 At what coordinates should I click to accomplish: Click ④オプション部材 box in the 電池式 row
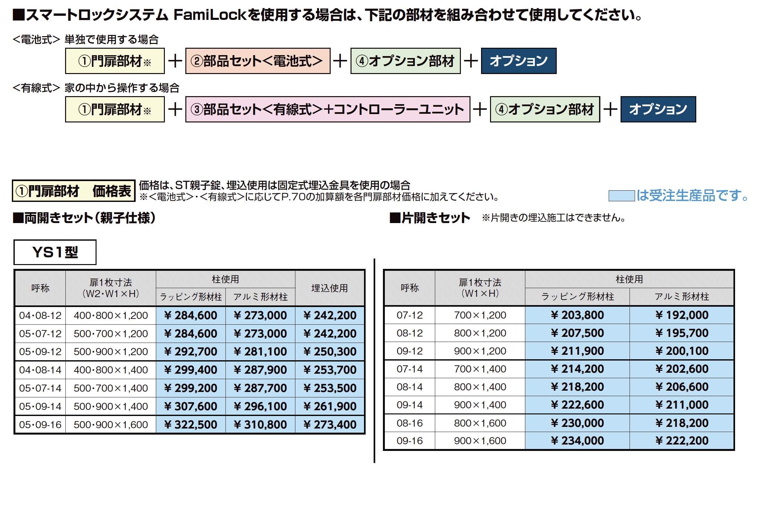pos(405,61)
